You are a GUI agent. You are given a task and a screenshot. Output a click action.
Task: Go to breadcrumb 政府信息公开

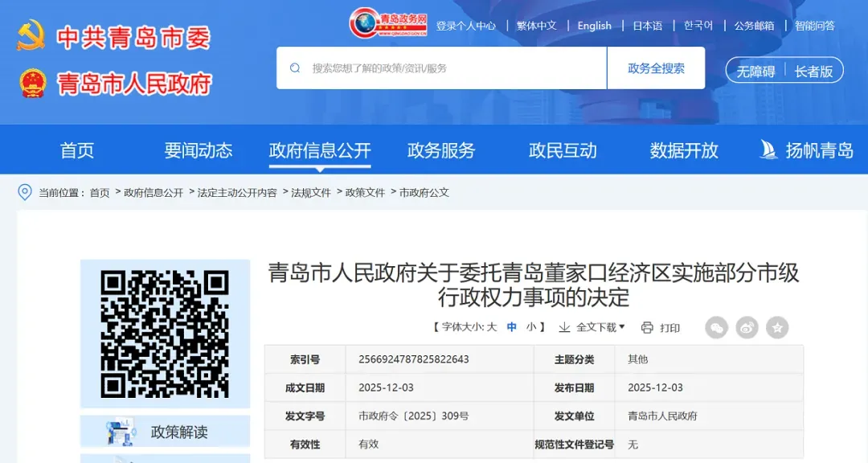click(x=154, y=193)
